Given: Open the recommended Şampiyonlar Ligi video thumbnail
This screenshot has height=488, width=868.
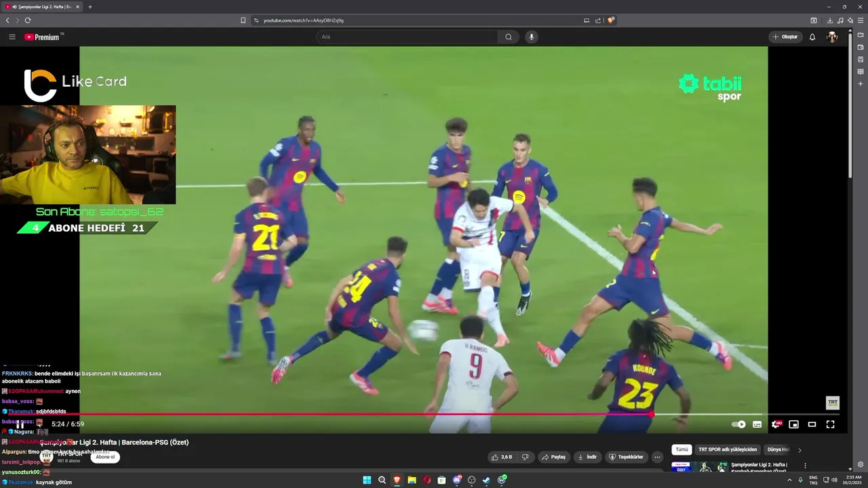Looking at the screenshot, I should click(700, 467).
